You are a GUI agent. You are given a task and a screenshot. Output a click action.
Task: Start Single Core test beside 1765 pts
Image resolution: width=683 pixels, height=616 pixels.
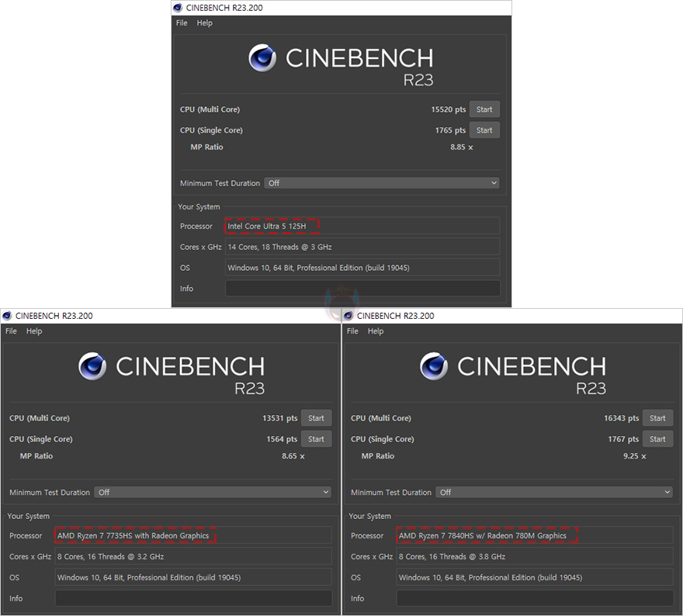[x=484, y=130]
